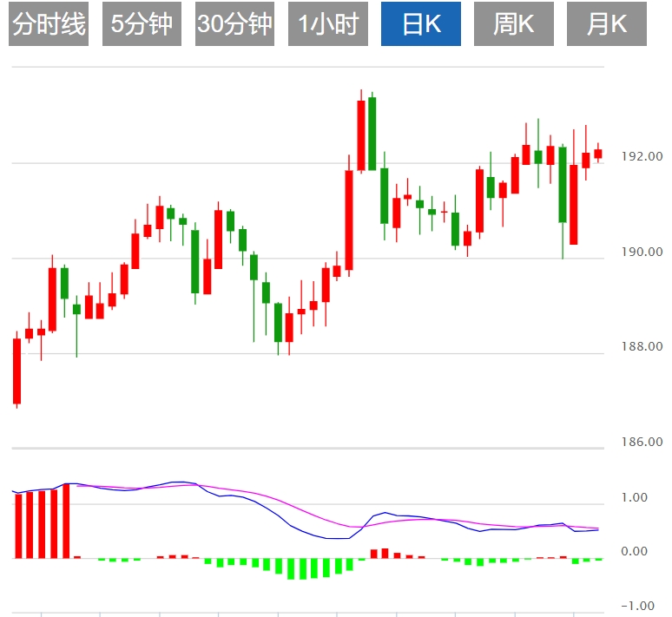Screen dimensions: 672x617
Task: Select the active 日K tab
Action: point(421,23)
